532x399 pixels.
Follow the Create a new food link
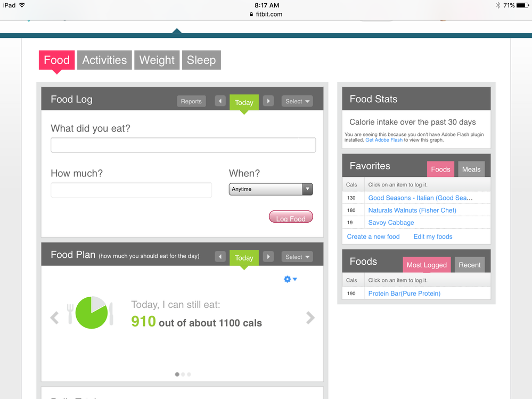click(x=373, y=237)
